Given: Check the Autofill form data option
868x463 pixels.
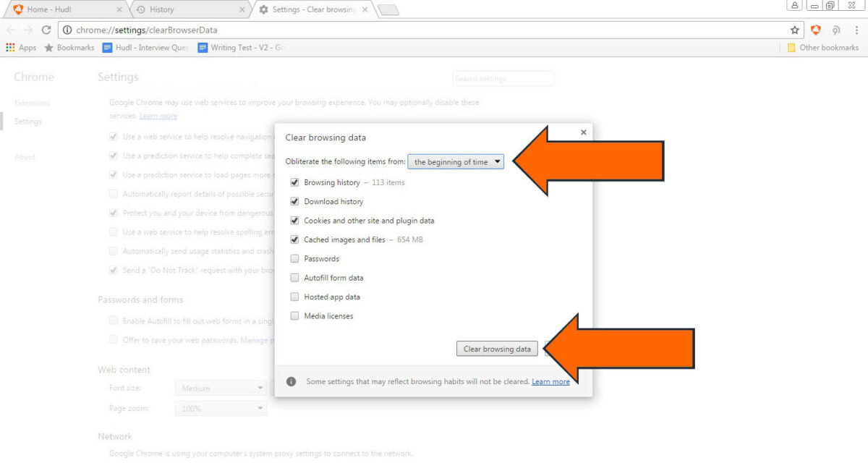Looking at the screenshot, I should click(x=294, y=278).
